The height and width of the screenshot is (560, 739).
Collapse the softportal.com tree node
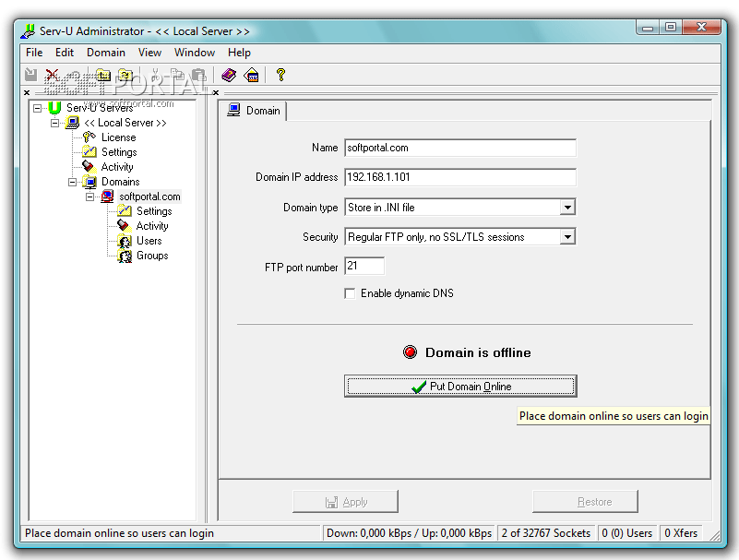point(90,197)
